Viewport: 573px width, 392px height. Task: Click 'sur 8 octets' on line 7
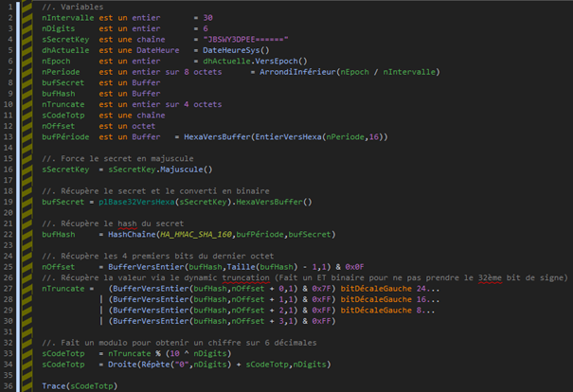(x=193, y=72)
